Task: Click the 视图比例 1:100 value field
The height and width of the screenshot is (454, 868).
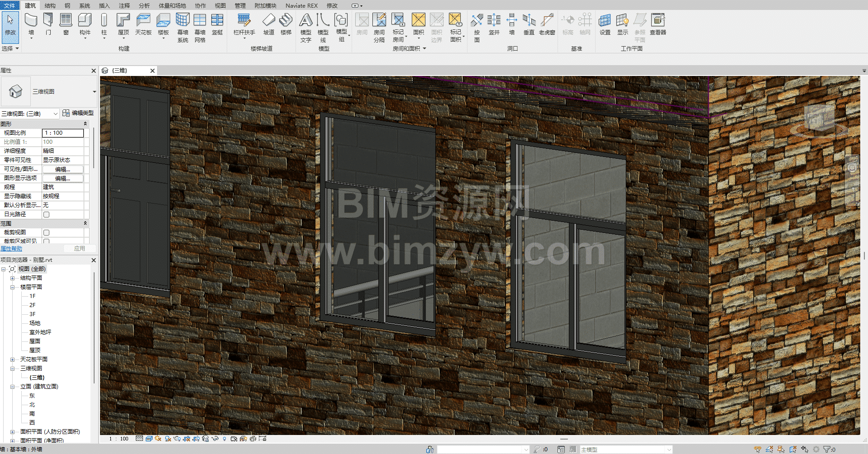Action: [63, 133]
